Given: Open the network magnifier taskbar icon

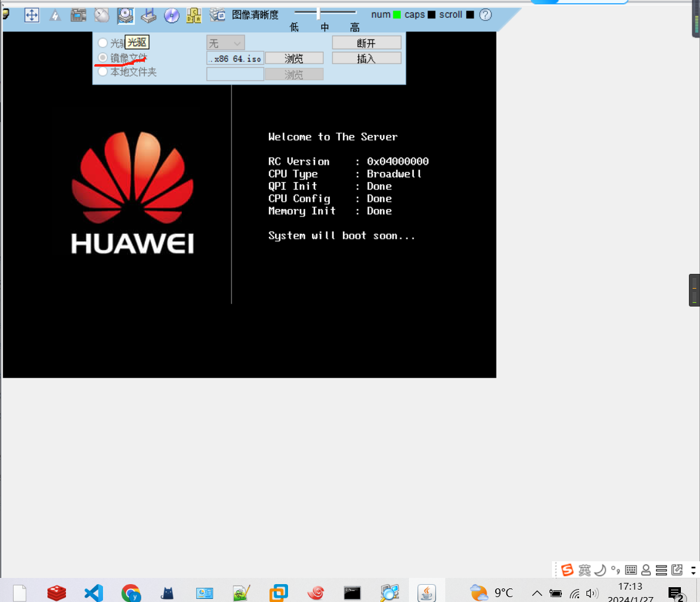Looking at the screenshot, I should tap(390, 593).
